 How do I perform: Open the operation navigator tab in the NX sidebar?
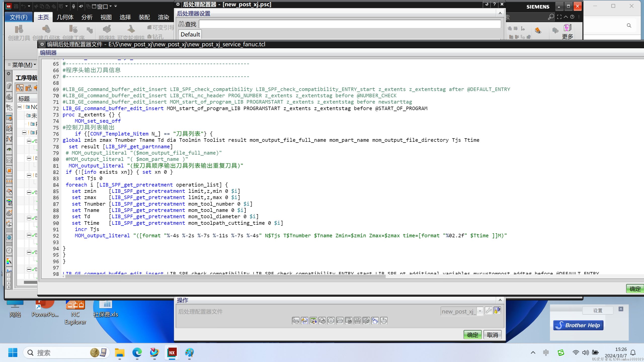click(x=9, y=108)
